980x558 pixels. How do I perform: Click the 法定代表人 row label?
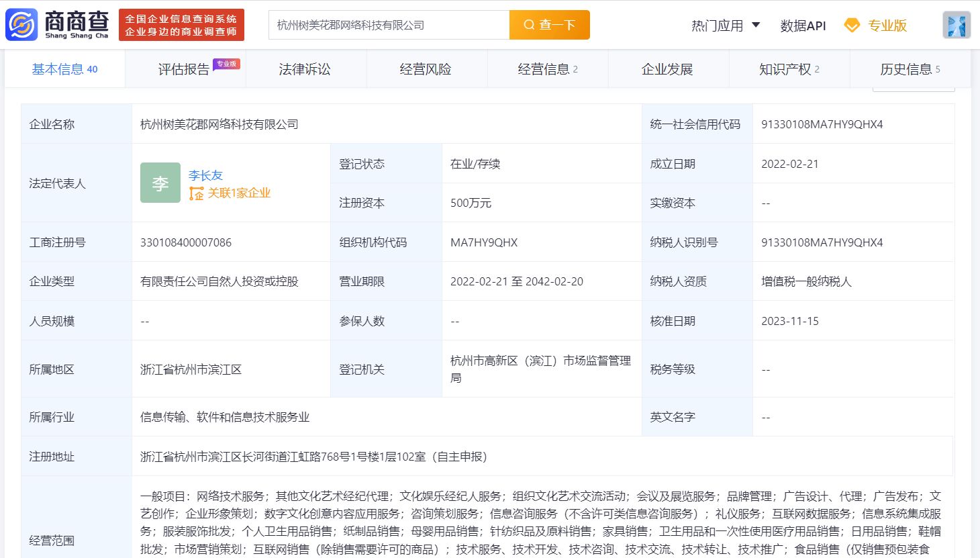point(57,183)
